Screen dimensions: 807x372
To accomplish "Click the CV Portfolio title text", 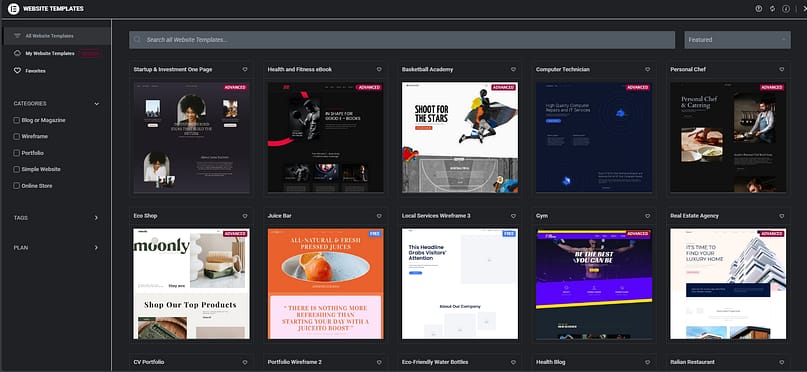I will (148, 362).
